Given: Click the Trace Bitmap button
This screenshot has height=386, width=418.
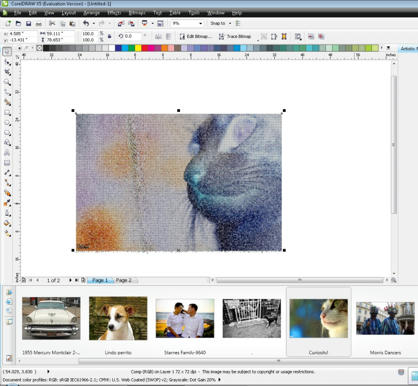Looking at the screenshot, I should pyautogui.click(x=235, y=36).
